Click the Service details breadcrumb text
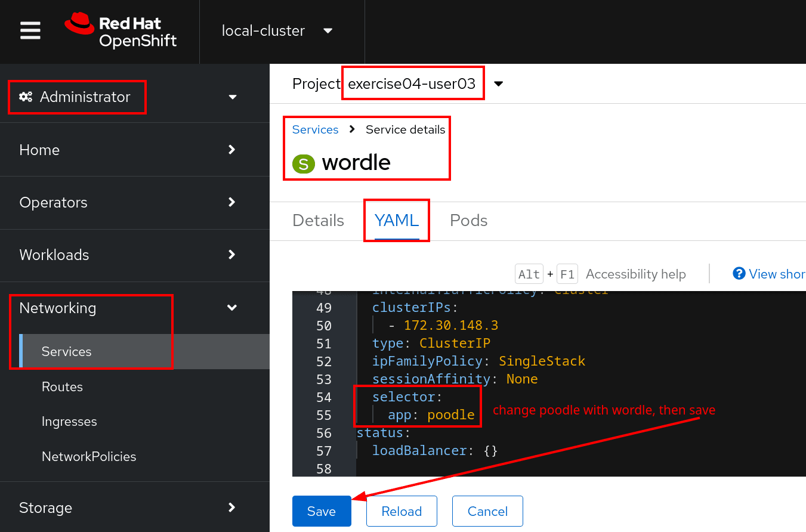The width and height of the screenshot is (806, 532). tap(406, 129)
